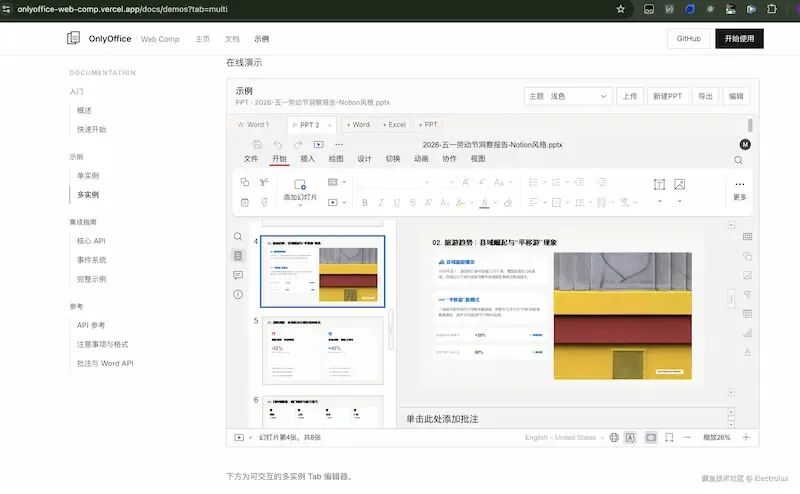Image resolution: width=800 pixels, height=494 pixels.
Task: Open chart settings in the right sidebar
Action: click(x=747, y=333)
